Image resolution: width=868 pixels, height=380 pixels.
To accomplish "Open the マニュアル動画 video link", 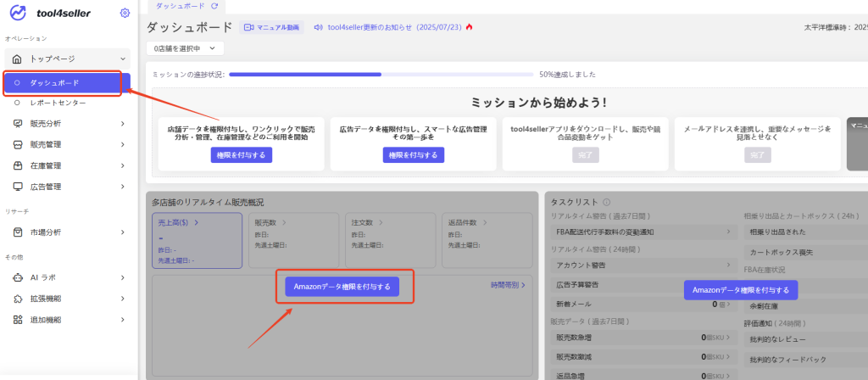I will point(271,27).
